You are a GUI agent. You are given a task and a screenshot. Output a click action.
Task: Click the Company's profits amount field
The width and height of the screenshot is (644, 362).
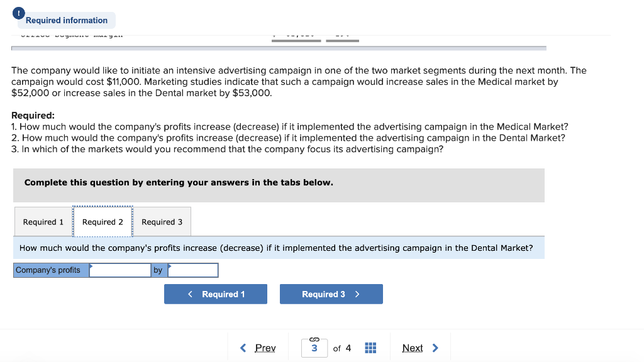click(x=119, y=270)
